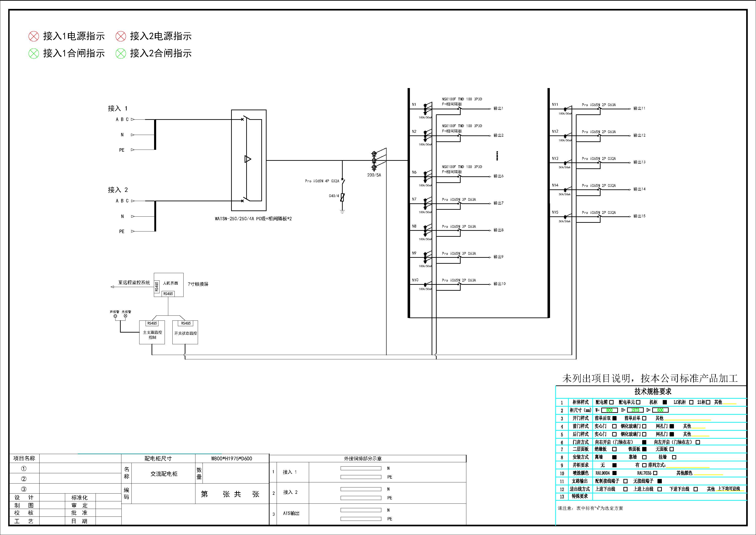The width and height of the screenshot is (756, 535).
Task: Select the green lamp symbol for 接入1合闸指示
Action: (x=34, y=53)
